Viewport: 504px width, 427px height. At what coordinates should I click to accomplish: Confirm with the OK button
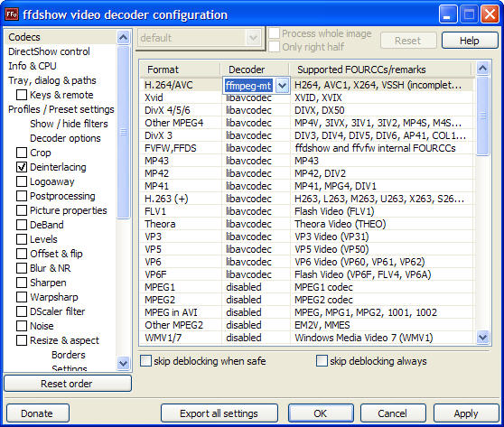tap(321, 413)
